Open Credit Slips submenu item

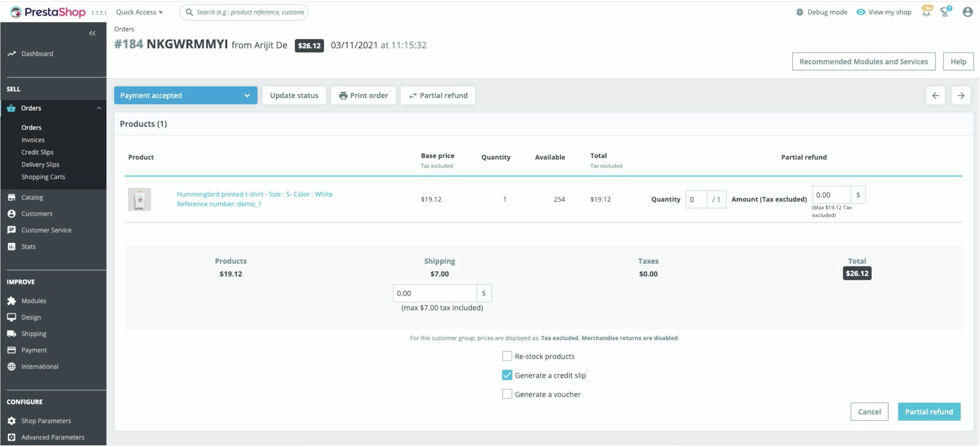[37, 152]
